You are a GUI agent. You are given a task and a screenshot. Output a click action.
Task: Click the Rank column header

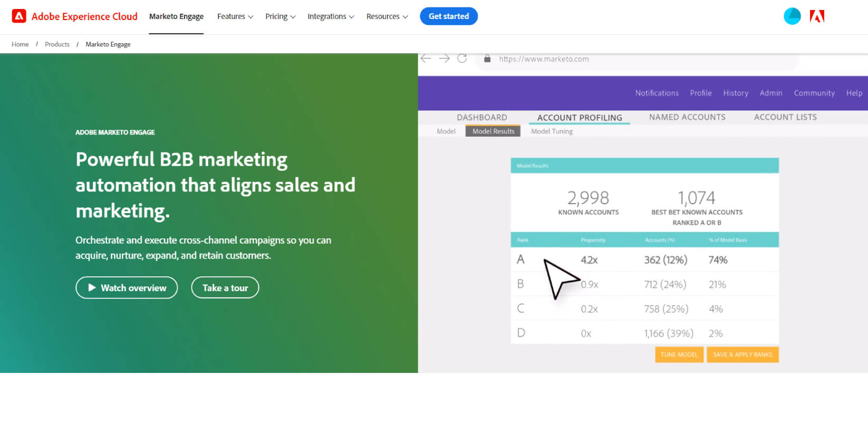(x=523, y=240)
